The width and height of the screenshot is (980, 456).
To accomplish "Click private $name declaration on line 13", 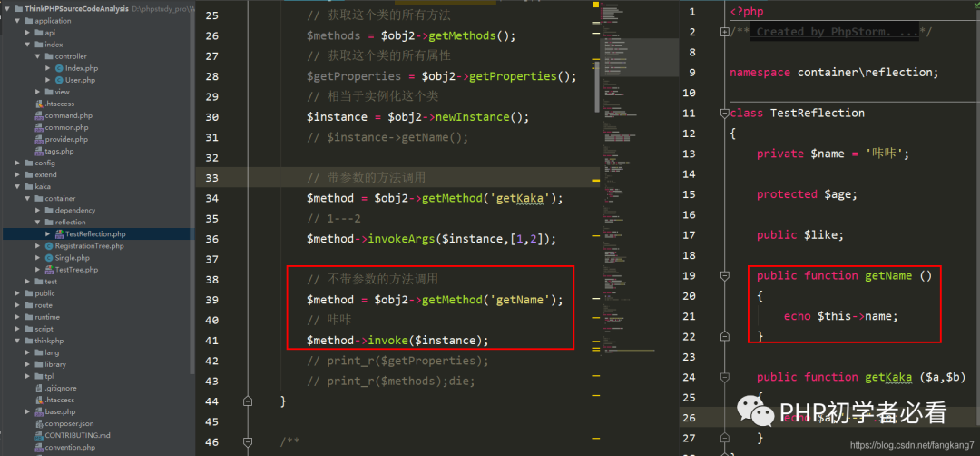I will coord(832,154).
